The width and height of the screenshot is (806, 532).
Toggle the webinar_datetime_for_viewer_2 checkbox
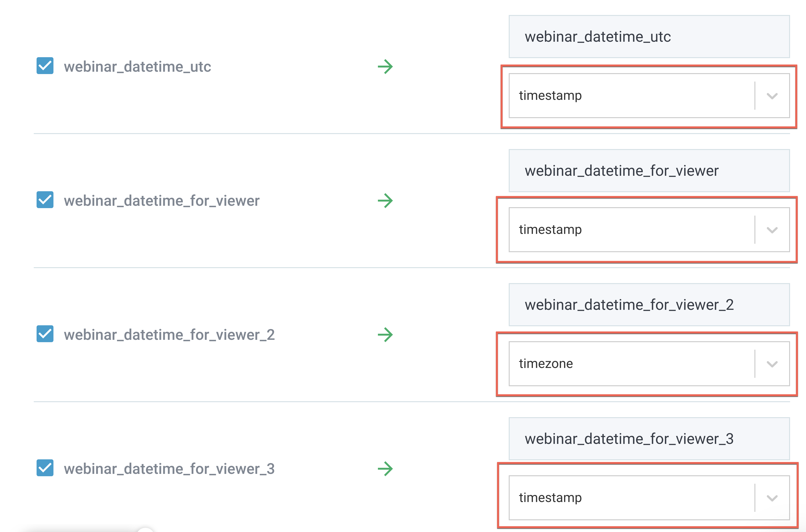click(x=45, y=333)
